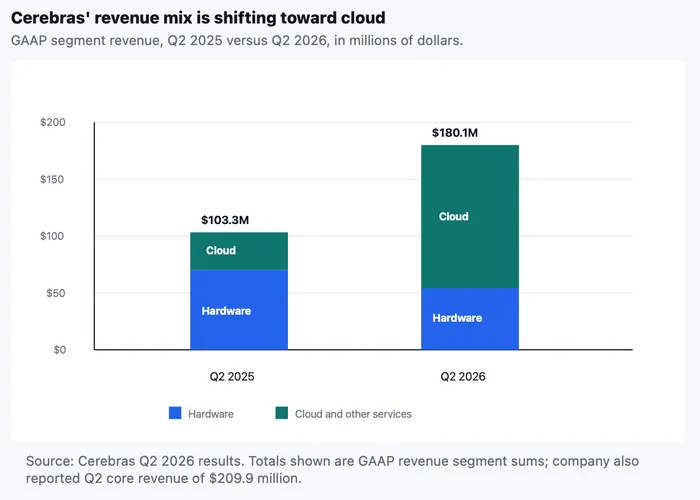Screen dimensions: 700x500
Task: Click the "$50" y-axis value
Action: [x=56, y=293]
